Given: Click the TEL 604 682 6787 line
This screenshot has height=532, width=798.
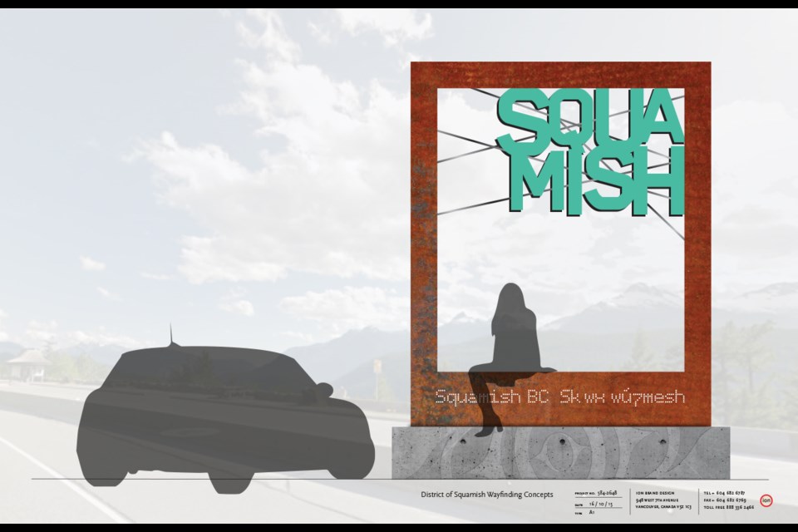Looking at the screenshot, I should pyautogui.click(x=725, y=493).
